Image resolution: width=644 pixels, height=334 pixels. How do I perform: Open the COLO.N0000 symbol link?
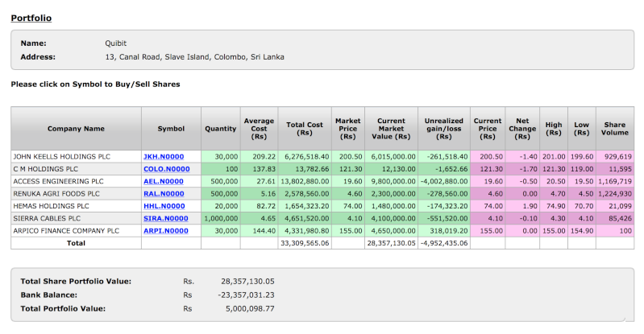point(166,169)
